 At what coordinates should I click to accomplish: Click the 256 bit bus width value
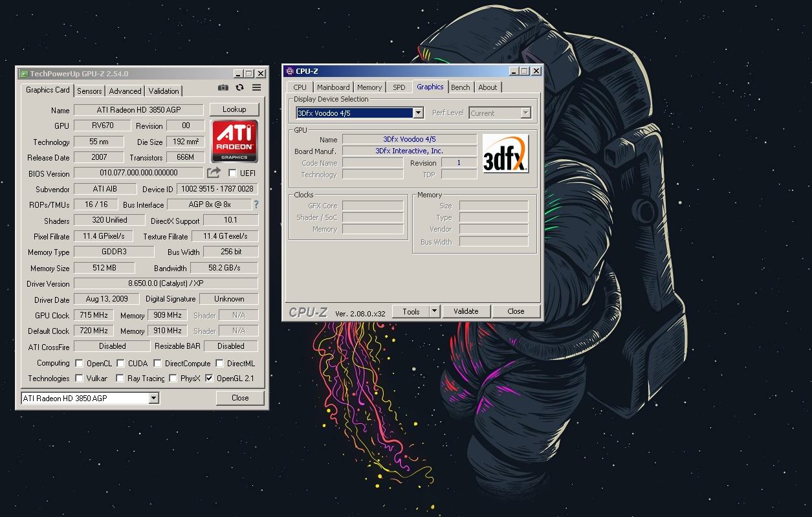230,252
